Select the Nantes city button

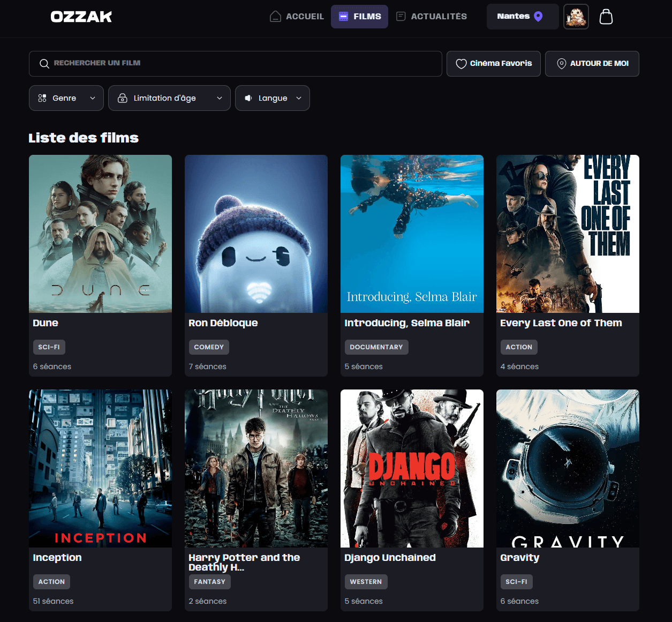[523, 17]
